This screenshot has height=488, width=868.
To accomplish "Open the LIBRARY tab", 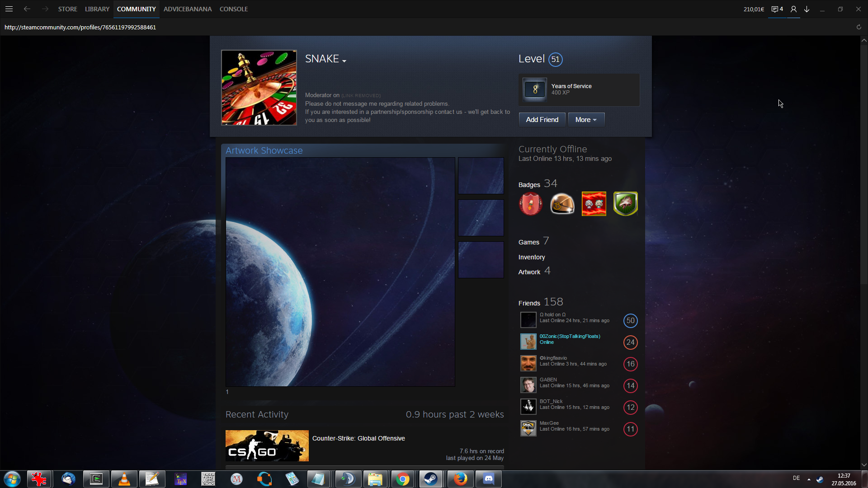I will click(x=97, y=9).
